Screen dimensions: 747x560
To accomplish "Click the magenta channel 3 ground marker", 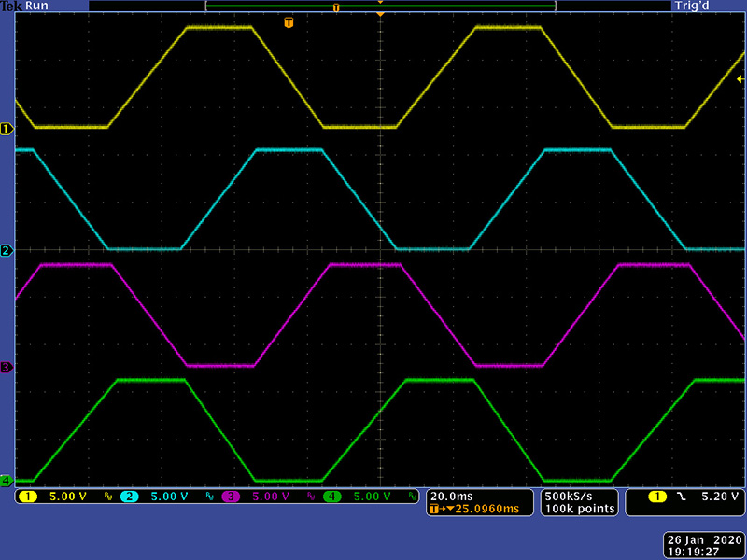I will point(7,368).
